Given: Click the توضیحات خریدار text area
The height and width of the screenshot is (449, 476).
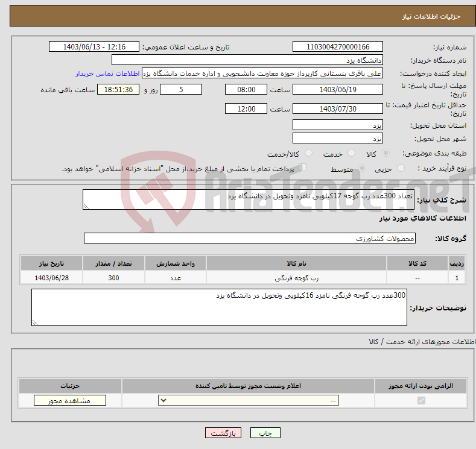Looking at the screenshot, I should click(x=219, y=307).
